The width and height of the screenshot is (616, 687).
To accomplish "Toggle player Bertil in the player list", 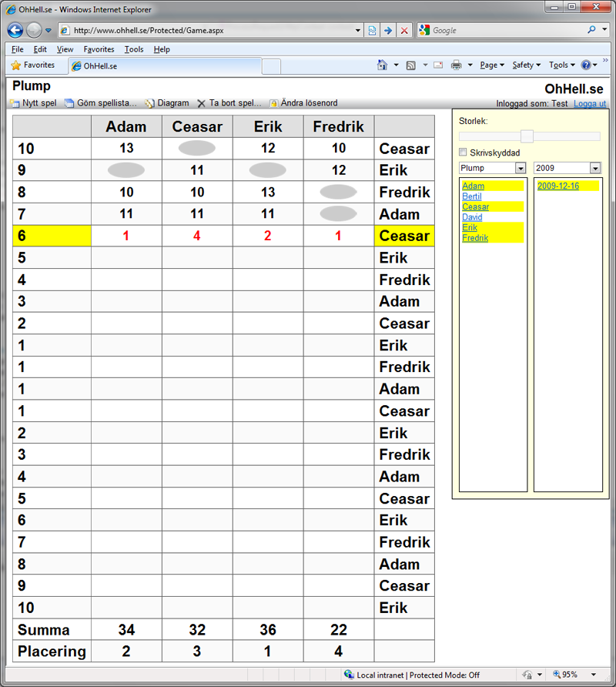I will [472, 196].
